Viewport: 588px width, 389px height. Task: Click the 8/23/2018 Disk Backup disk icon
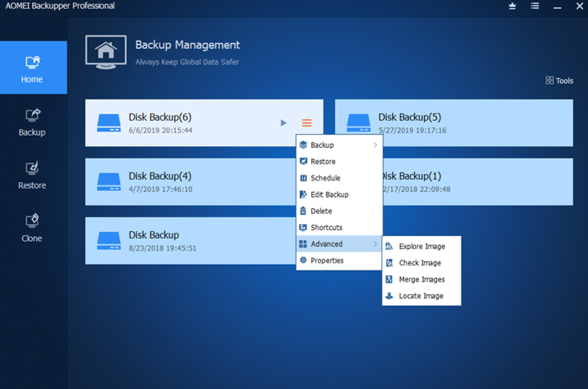(109, 241)
